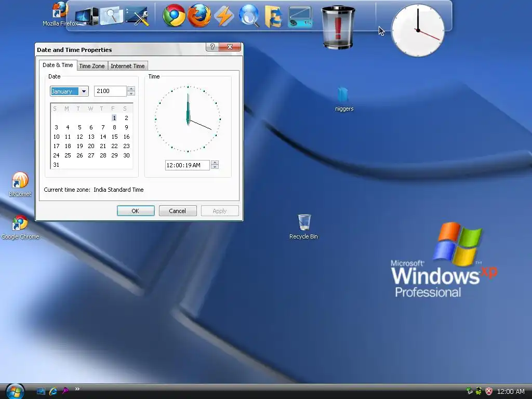
Task: Decrease the time with down spinner arrow
Action: point(215,167)
